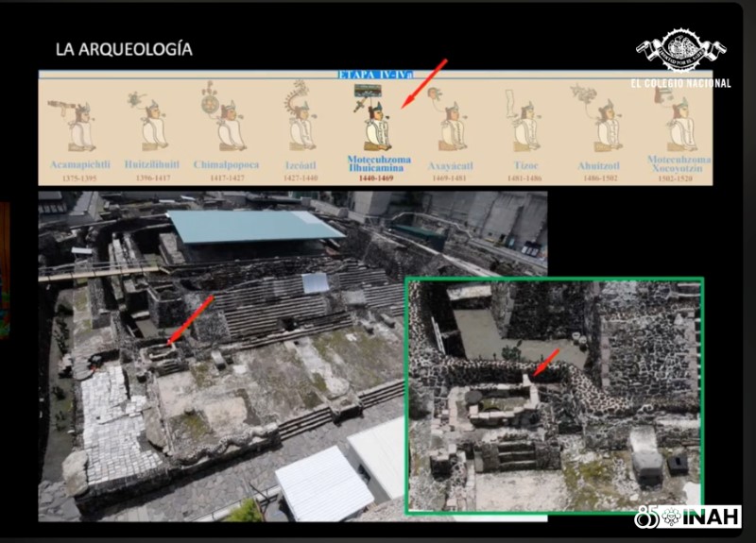
Task: Click the ETAPA IV-IVa header label
Action: pyautogui.click(x=375, y=74)
